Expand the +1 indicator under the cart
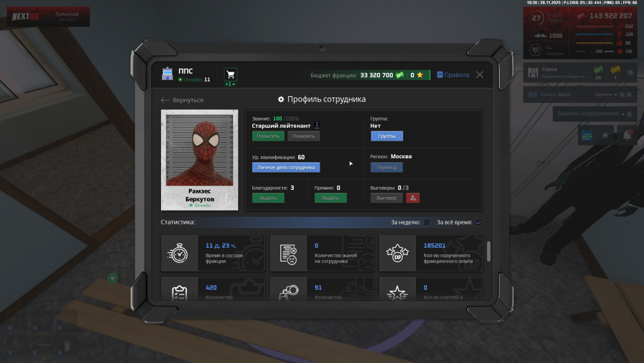This screenshot has height=363, width=644. tap(230, 84)
